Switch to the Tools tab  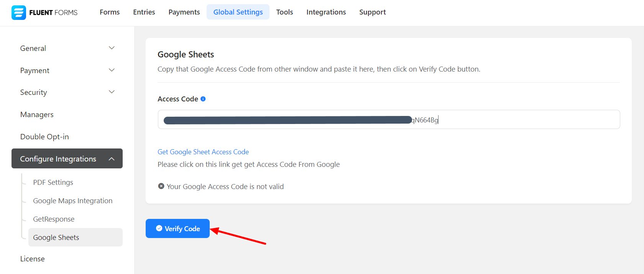(x=284, y=12)
